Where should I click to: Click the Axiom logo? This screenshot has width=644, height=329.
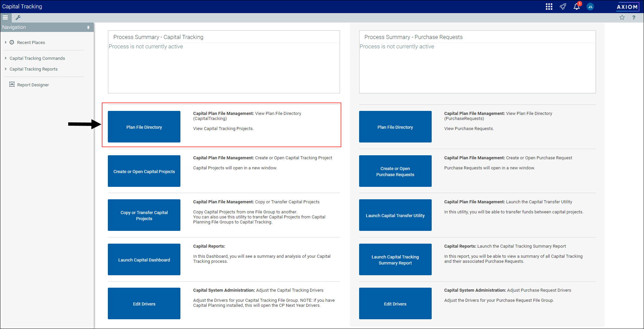[627, 7]
